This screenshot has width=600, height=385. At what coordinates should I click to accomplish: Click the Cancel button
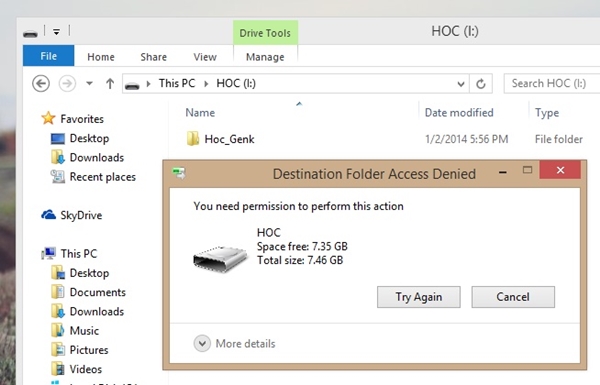tap(513, 297)
